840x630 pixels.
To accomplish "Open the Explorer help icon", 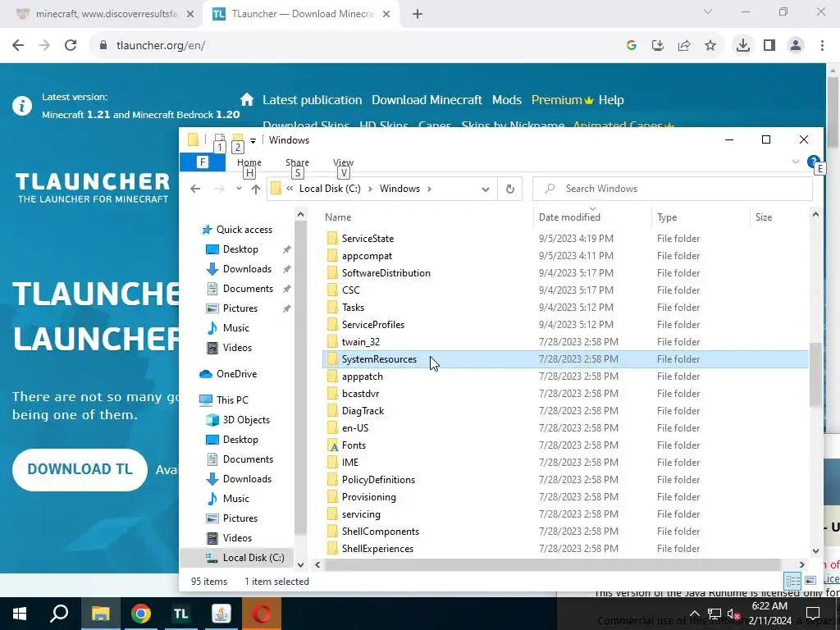I will (813, 162).
